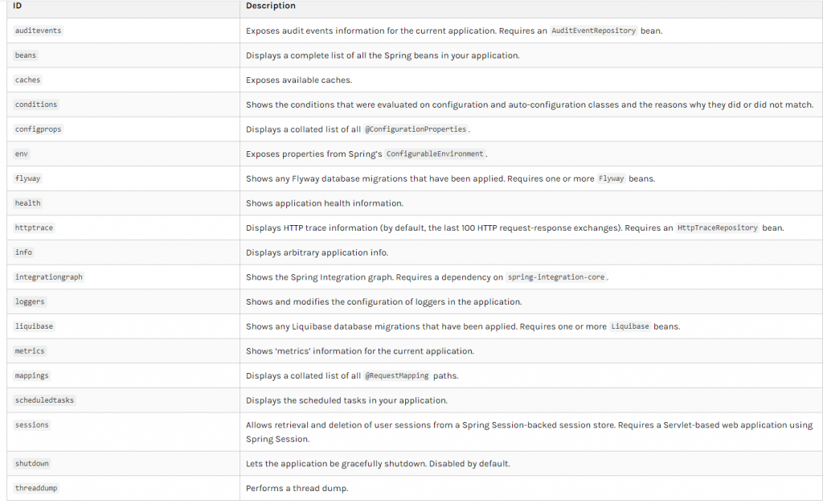Screen dimensions: 823x504
Task: Click the Description column header
Action: (271, 6)
